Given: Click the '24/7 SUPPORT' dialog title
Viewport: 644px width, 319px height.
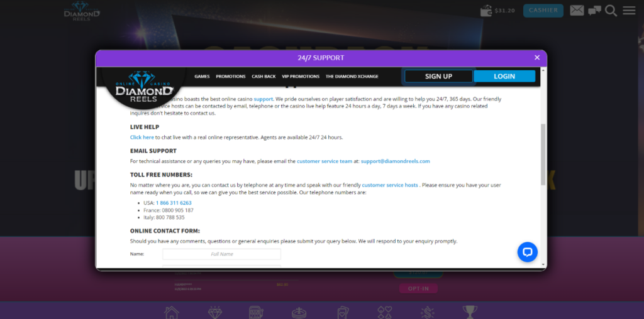Looking at the screenshot, I should coord(321,58).
